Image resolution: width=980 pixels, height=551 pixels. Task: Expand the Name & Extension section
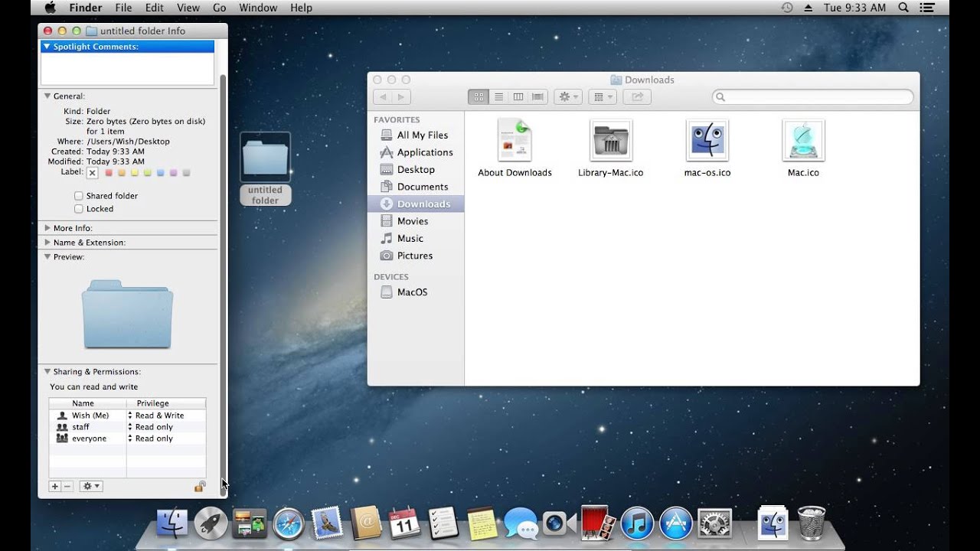click(47, 243)
